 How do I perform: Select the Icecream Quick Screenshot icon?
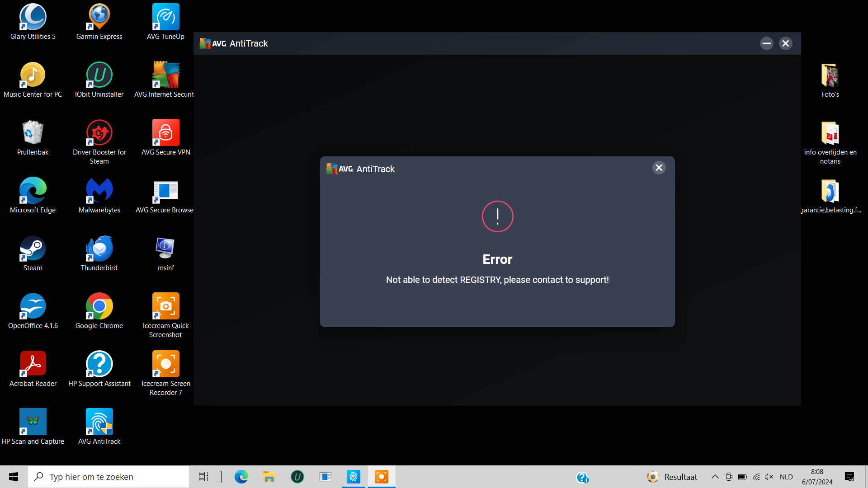165,315
